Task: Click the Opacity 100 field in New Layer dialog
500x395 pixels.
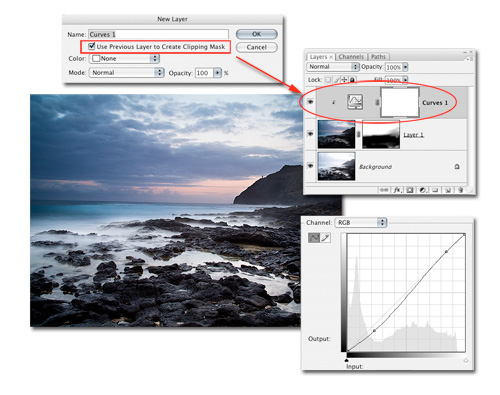Action: point(204,73)
